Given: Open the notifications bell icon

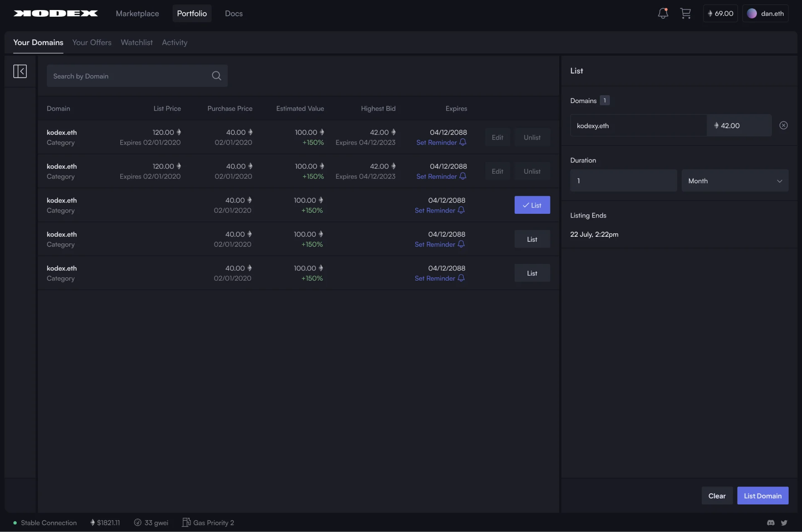Looking at the screenshot, I should 663,13.
